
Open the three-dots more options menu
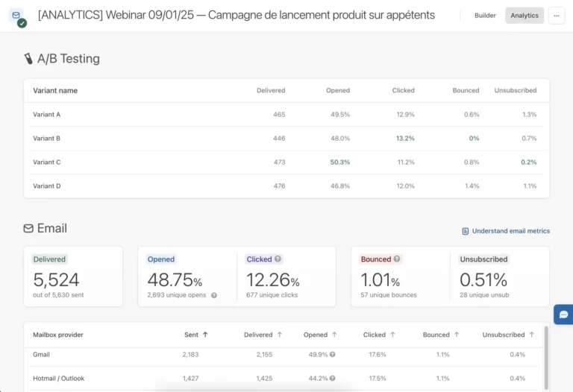tap(557, 16)
